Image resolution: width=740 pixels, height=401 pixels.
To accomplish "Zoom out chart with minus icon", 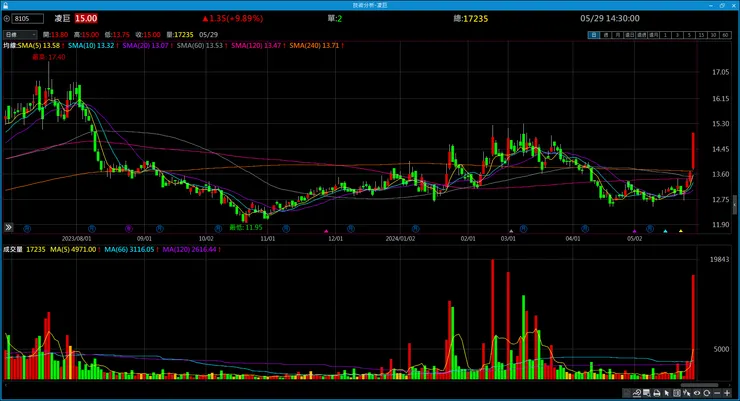I will 717,393.
